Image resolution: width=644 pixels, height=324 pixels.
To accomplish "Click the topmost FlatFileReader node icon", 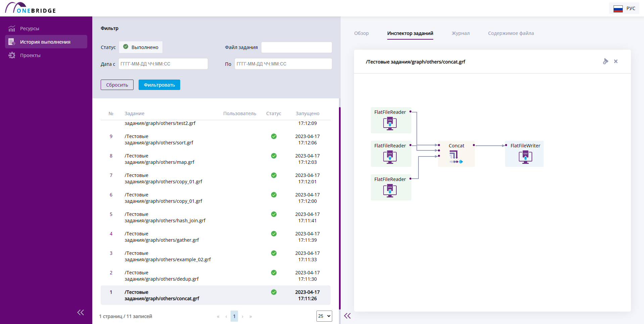I will (390, 124).
